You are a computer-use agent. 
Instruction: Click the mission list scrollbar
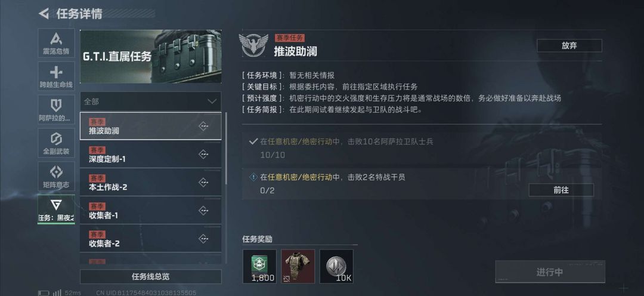[226, 148]
